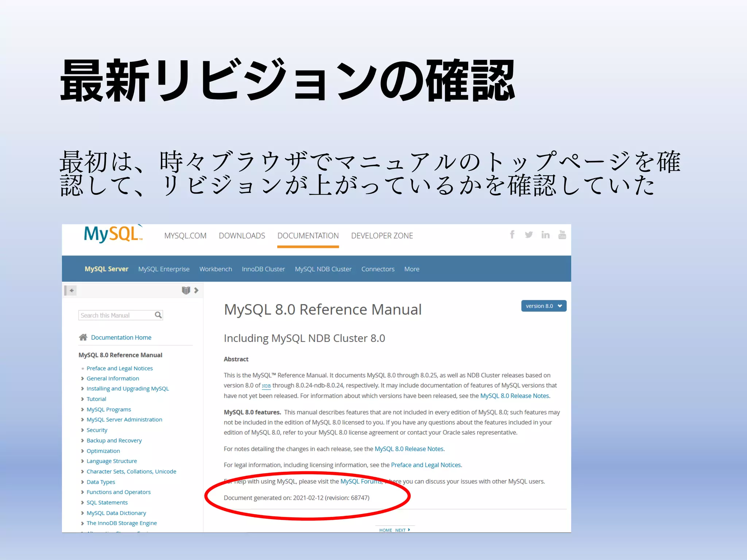Open Character Sets, Collations, Unicode link
Screen dimensions: 747x560
click(x=131, y=471)
